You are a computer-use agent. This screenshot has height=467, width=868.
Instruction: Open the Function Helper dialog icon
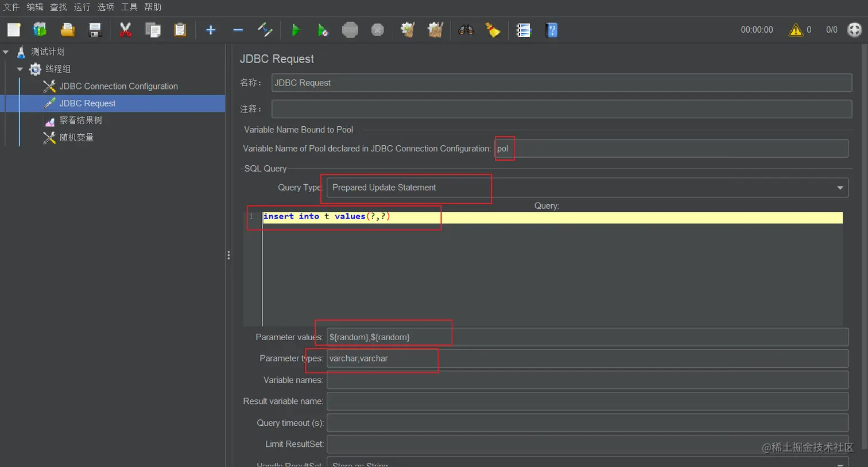pos(524,30)
